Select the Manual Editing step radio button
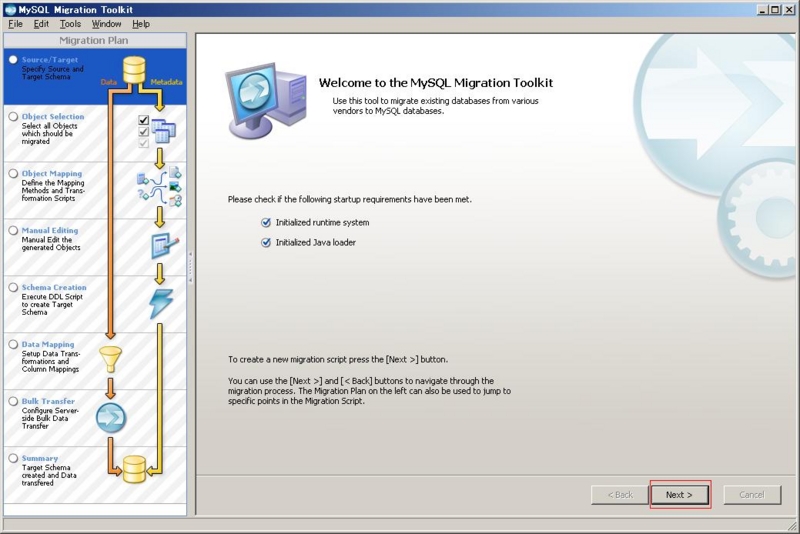 [x=13, y=231]
